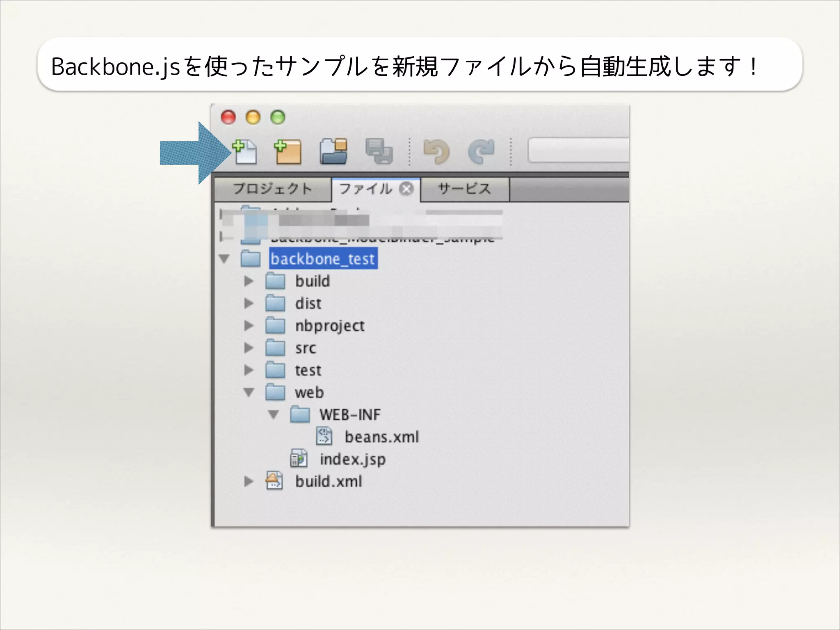Select the src folder label
The width and height of the screenshot is (840, 630).
[306, 348]
